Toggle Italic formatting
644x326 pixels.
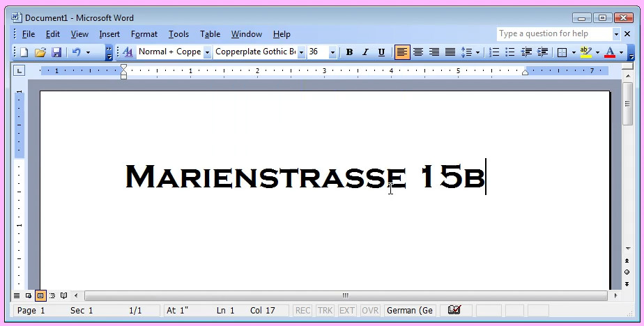(365, 52)
